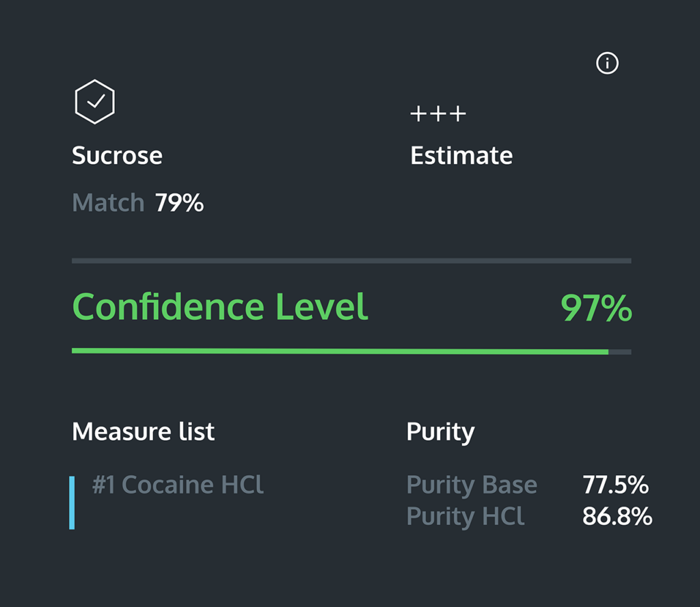The image size is (700, 607).
Task: Select the #1 Cocaine HCl measure entry
Action: tap(178, 485)
